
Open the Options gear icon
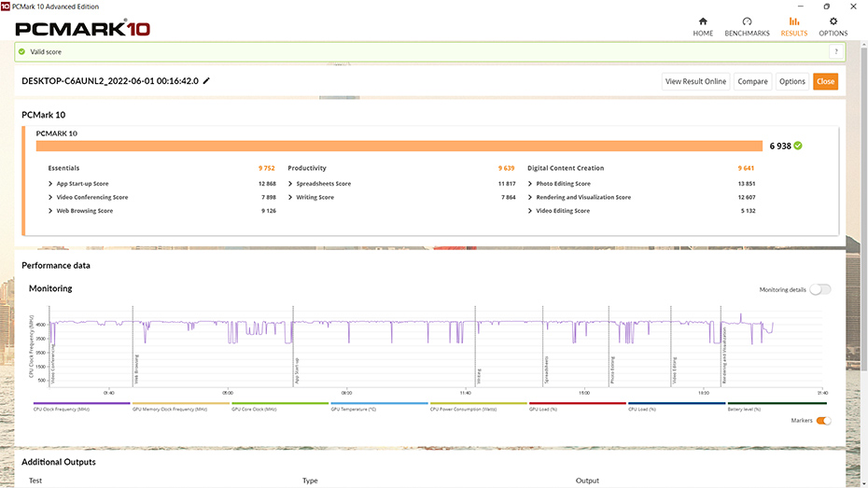833,21
